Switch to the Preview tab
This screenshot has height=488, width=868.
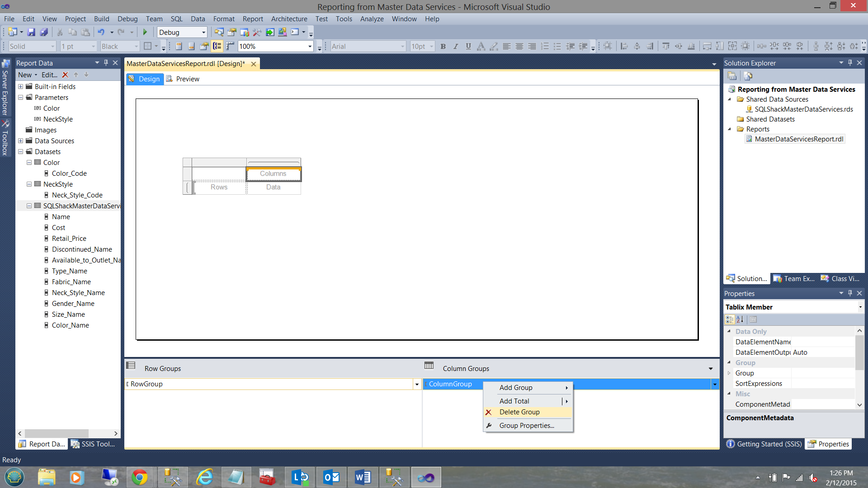pyautogui.click(x=187, y=79)
